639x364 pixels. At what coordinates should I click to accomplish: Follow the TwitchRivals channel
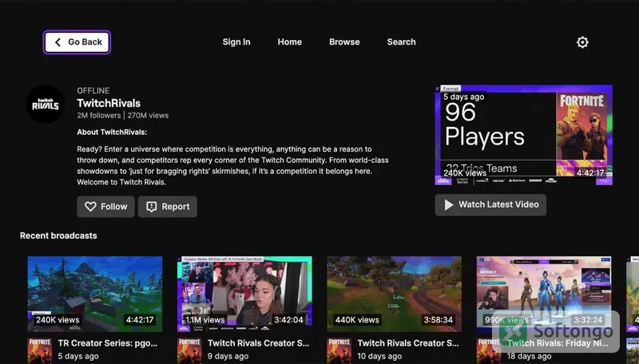106,207
